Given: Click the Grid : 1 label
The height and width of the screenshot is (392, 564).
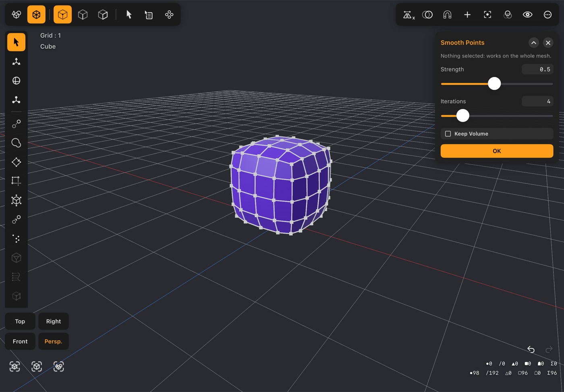Looking at the screenshot, I should [x=51, y=35].
